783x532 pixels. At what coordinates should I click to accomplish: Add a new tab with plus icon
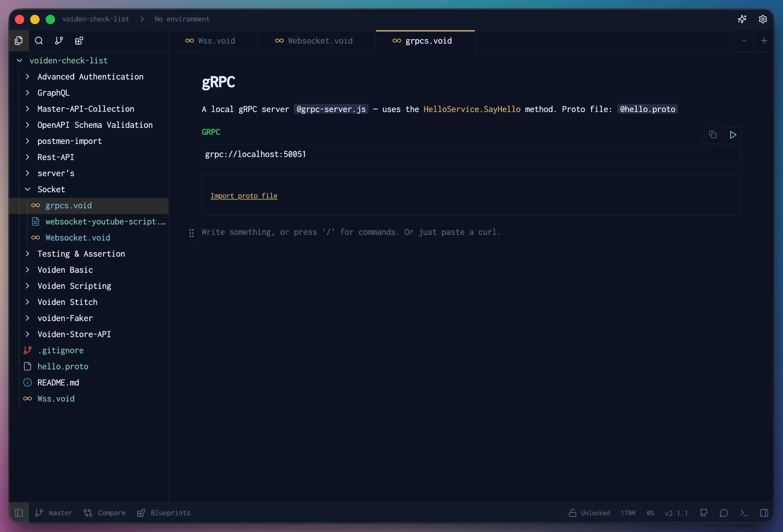click(x=764, y=41)
